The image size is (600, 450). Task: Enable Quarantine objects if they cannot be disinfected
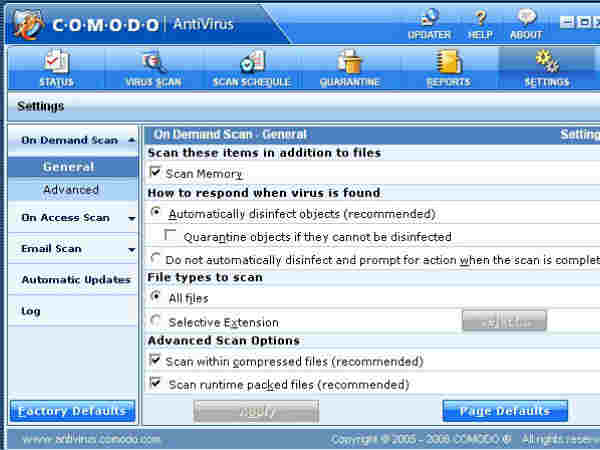coord(170,235)
